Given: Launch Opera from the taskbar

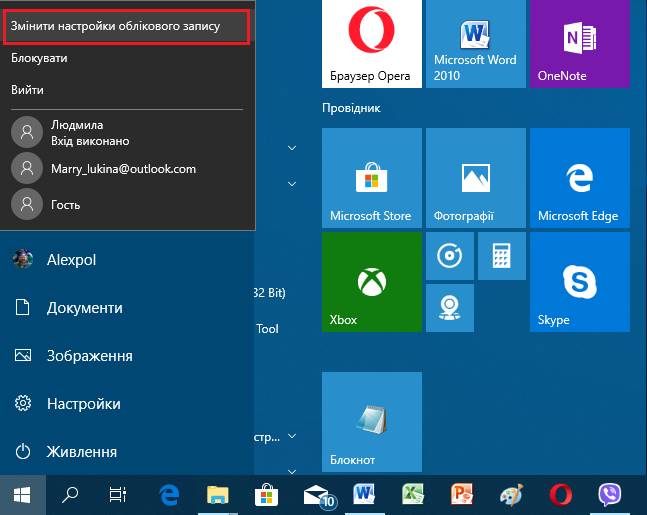Looking at the screenshot, I should (561, 495).
